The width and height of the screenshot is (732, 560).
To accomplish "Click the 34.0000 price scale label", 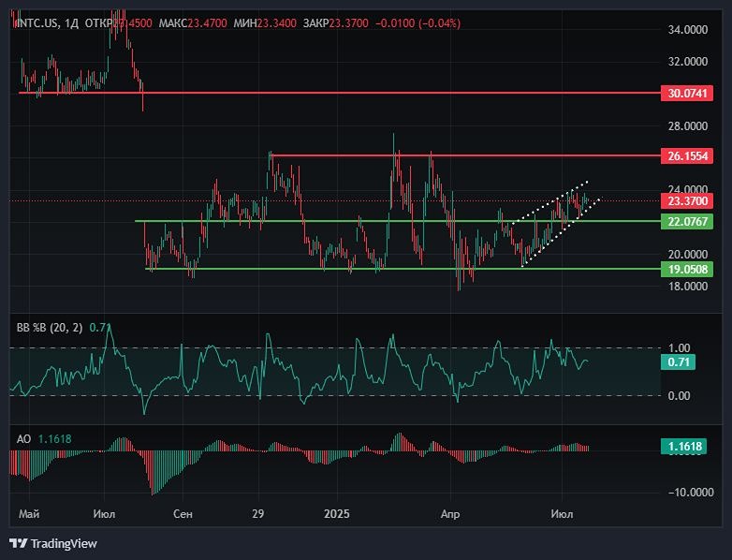I will click(x=688, y=29).
